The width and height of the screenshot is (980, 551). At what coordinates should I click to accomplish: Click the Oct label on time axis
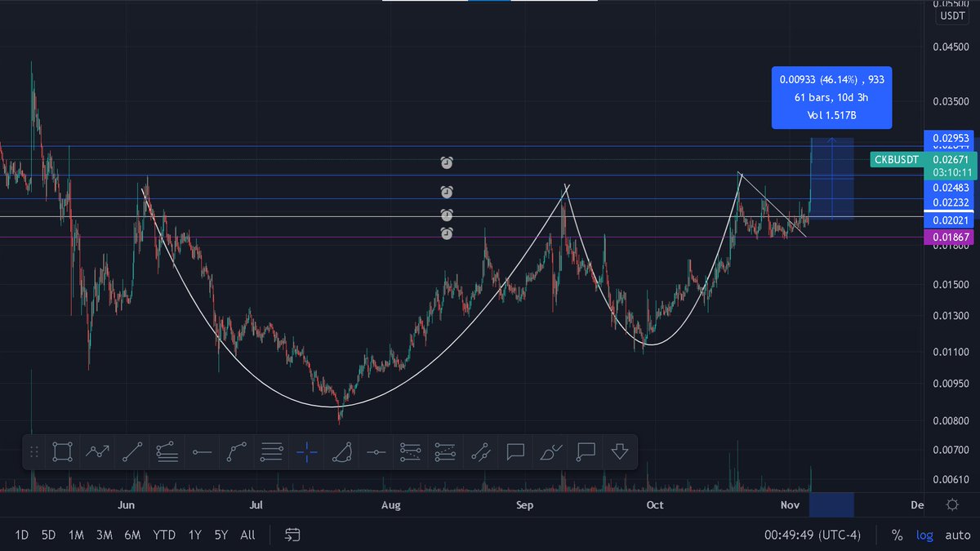coord(654,505)
